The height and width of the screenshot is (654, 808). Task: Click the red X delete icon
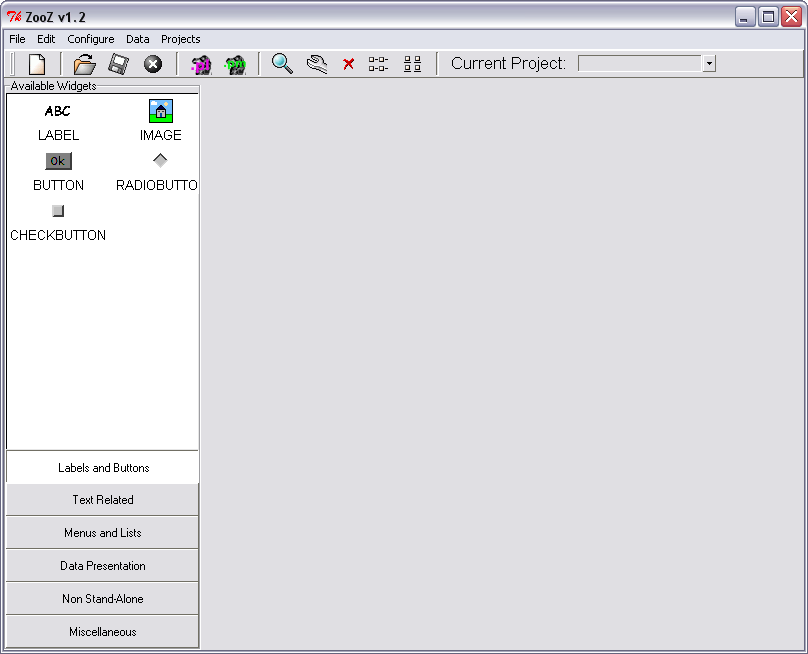[x=349, y=64]
